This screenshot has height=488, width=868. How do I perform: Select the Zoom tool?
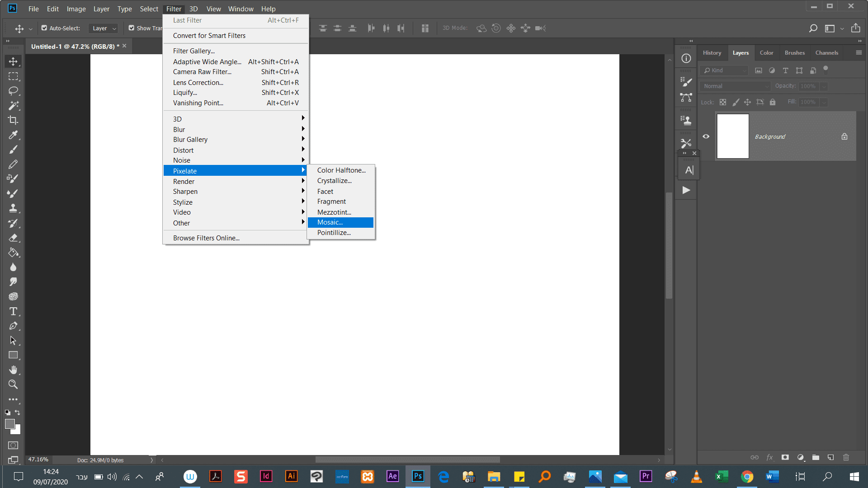[13, 385]
